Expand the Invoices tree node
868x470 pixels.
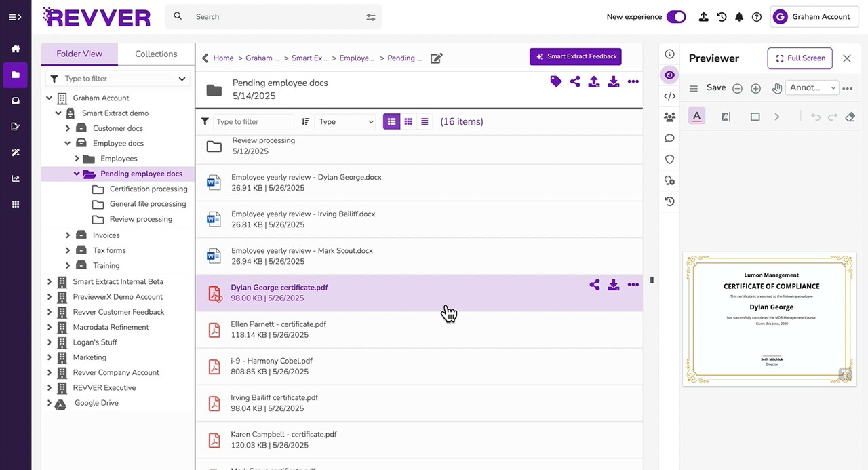[68, 235]
